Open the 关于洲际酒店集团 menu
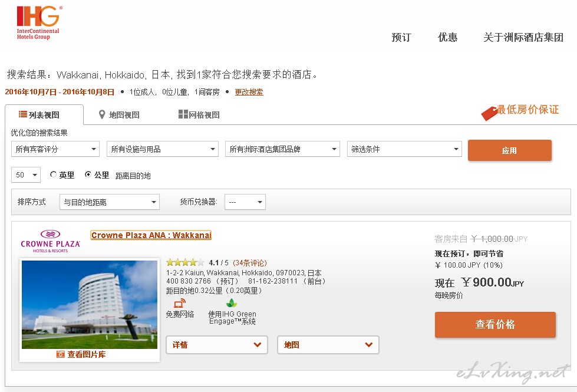This screenshot has height=392, width=577. coord(523,37)
